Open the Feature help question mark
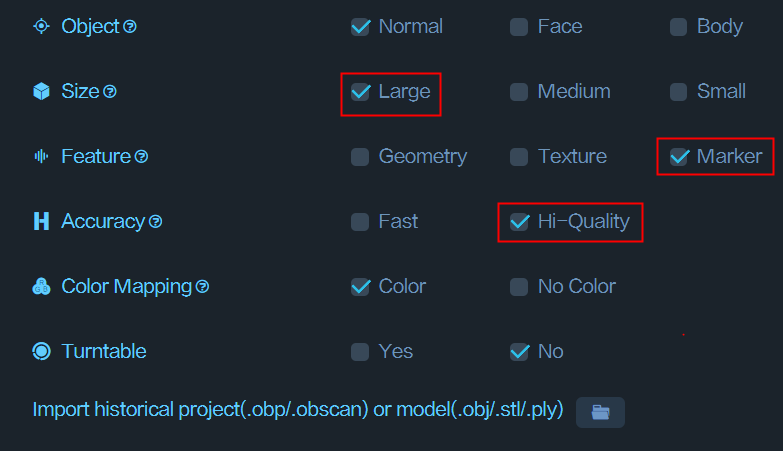 coord(141,157)
